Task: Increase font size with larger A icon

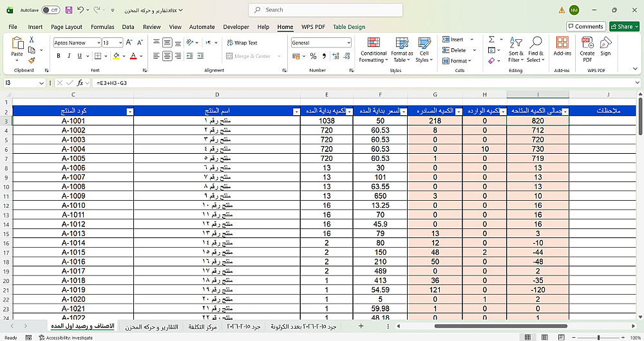Action: 129,42
